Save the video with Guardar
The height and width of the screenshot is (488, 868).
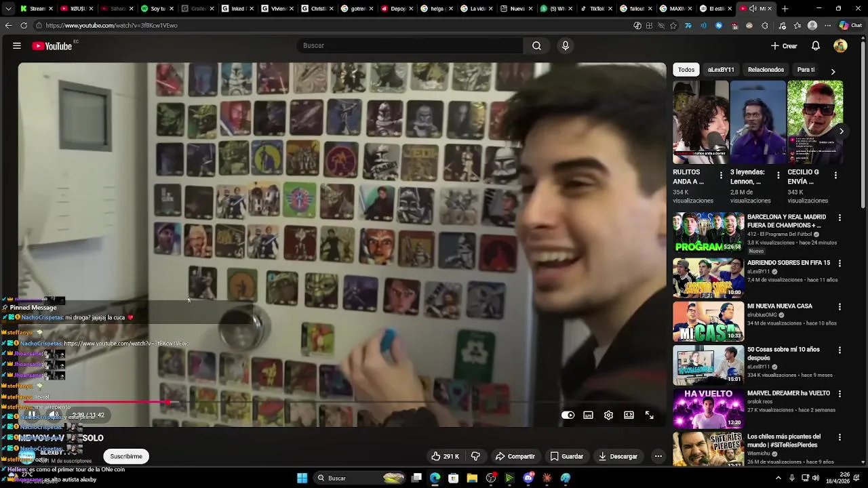567,456
